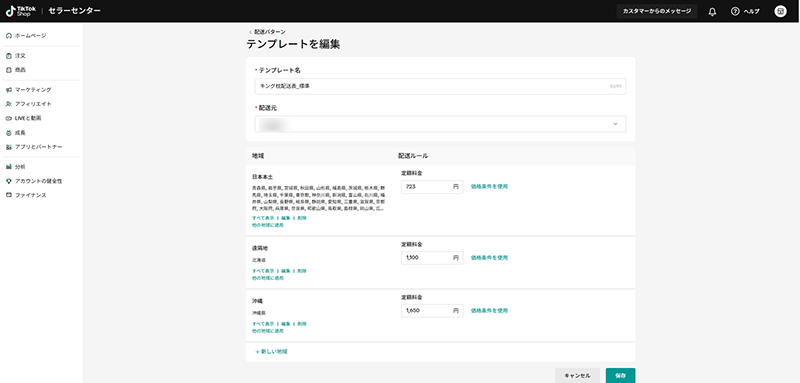Screen dimensions: 800x383
Task: Click the 成長 growth icon
Action: click(x=9, y=133)
